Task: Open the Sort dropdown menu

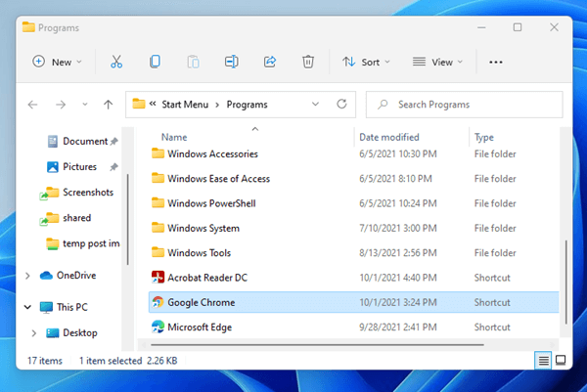Action: coord(366,62)
